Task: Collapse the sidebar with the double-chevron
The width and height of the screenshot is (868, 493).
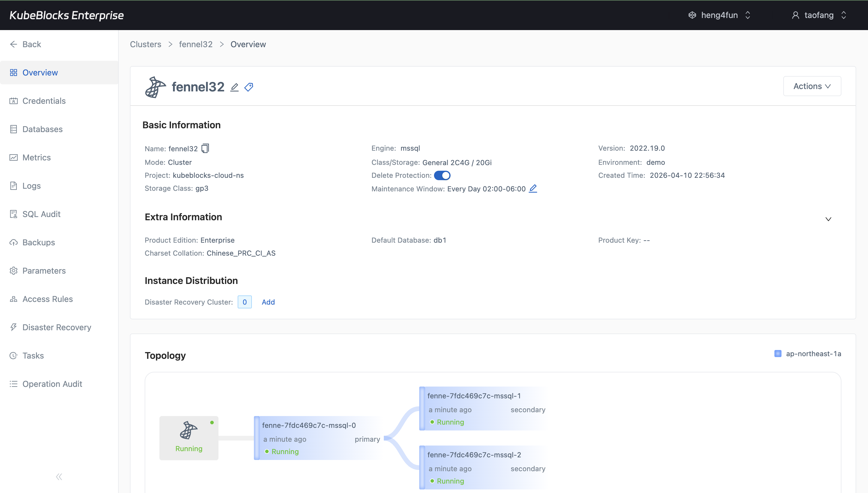Action: pos(59,476)
